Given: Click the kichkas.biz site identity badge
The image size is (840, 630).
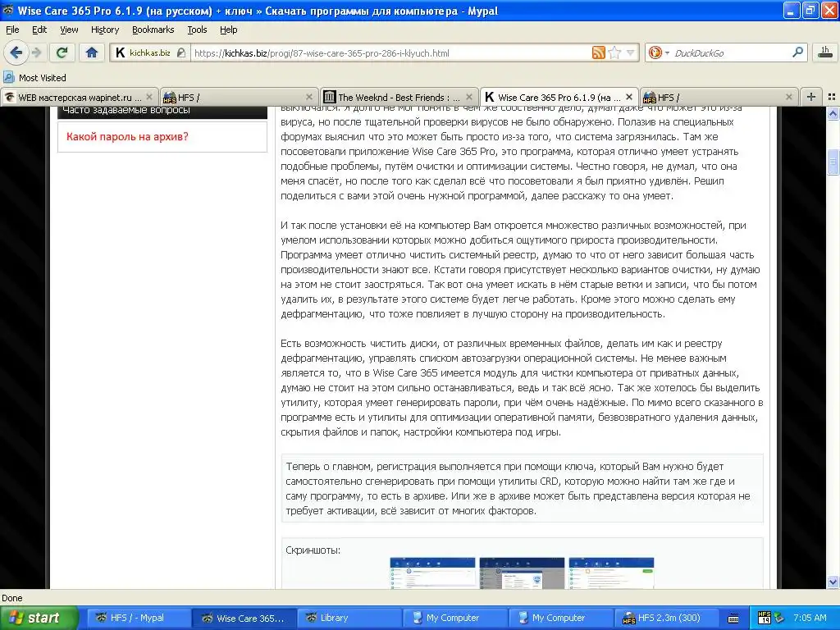Looking at the screenshot, I should (151, 52).
